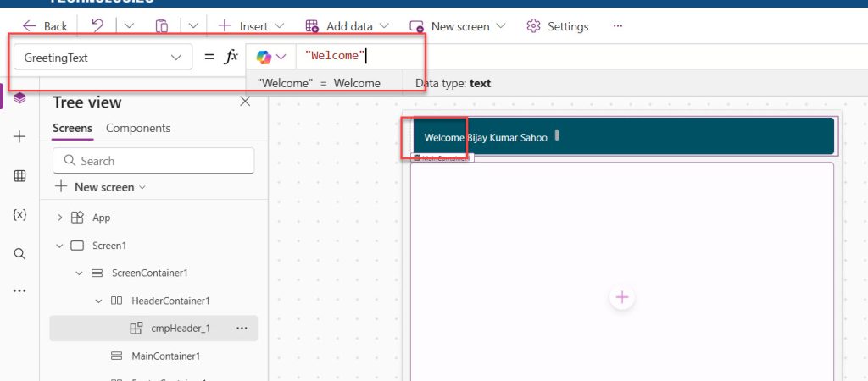868x381 pixels.
Task: Click into the formula bar text
Action: pos(336,56)
